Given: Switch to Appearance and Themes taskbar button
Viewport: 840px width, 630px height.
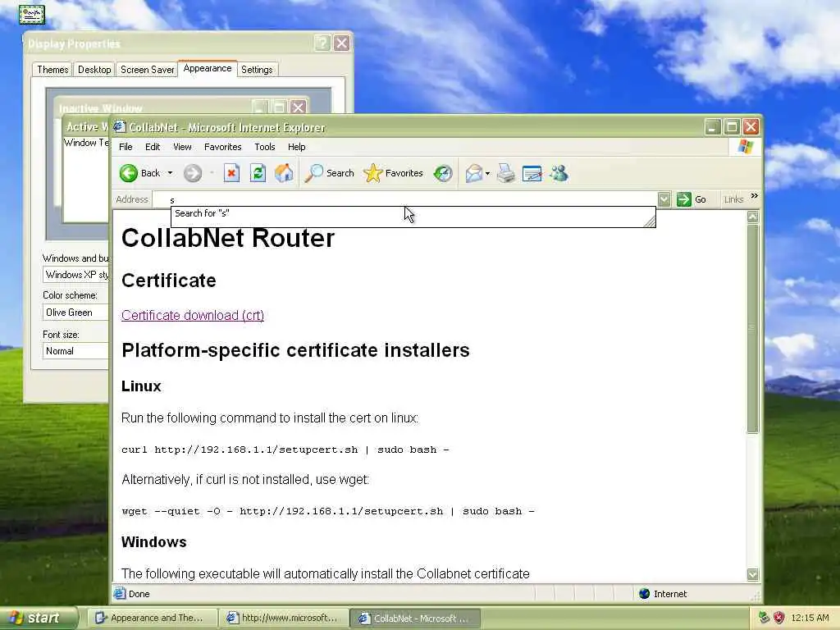Looking at the screenshot, I should [x=151, y=618].
